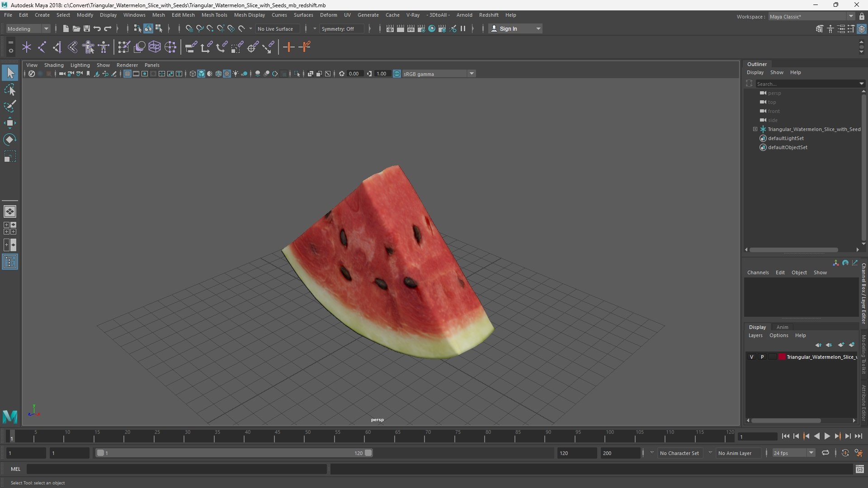Choose the Move tool in toolbox
This screenshot has height=488, width=868.
(10, 123)
